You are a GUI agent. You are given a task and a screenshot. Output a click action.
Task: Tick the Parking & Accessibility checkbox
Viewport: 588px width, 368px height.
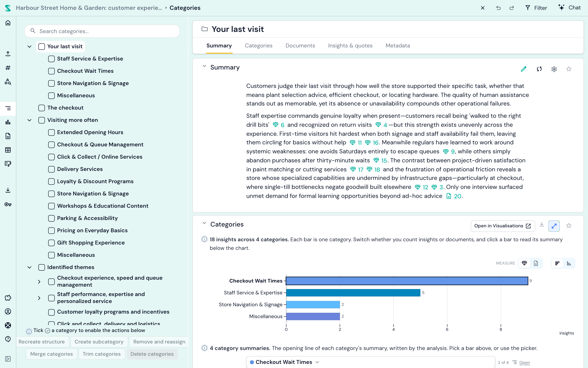pyautogui.click(x=51, y=218)
